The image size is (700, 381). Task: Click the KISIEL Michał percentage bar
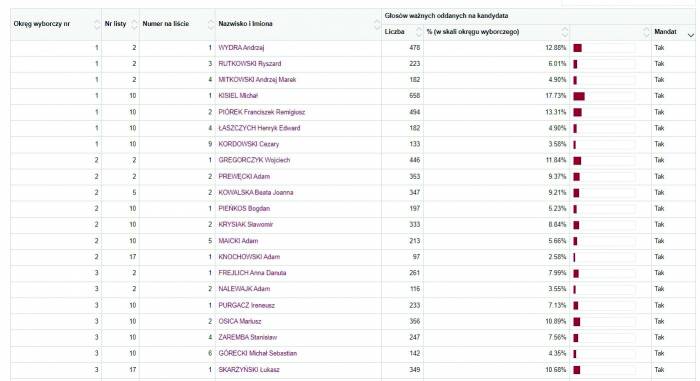[x=579, y=96]
